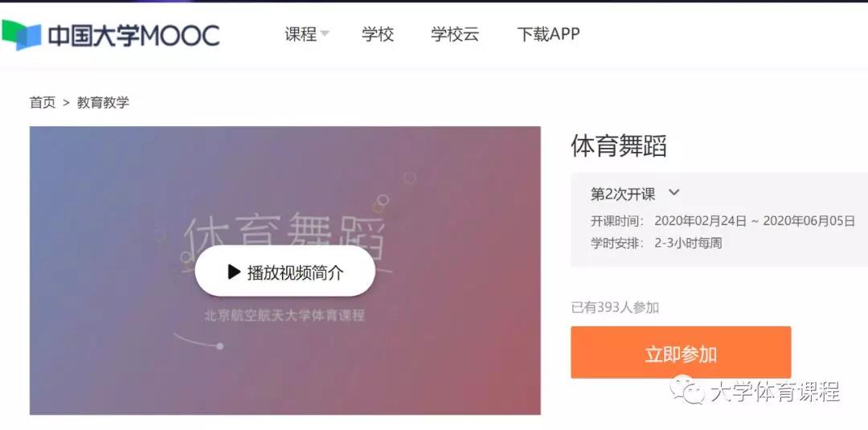This screenshot has height=430, width=868.
Task: Go to the 学校 navigation tab
Action: pyautogui.click(x=378, y=35)
